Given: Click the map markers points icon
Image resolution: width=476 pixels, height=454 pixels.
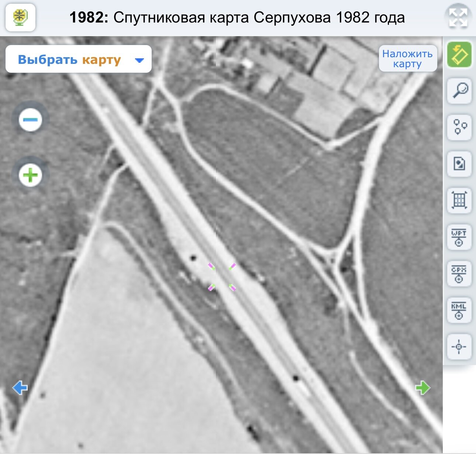Looking at the screenshot, I should [459, 127].
